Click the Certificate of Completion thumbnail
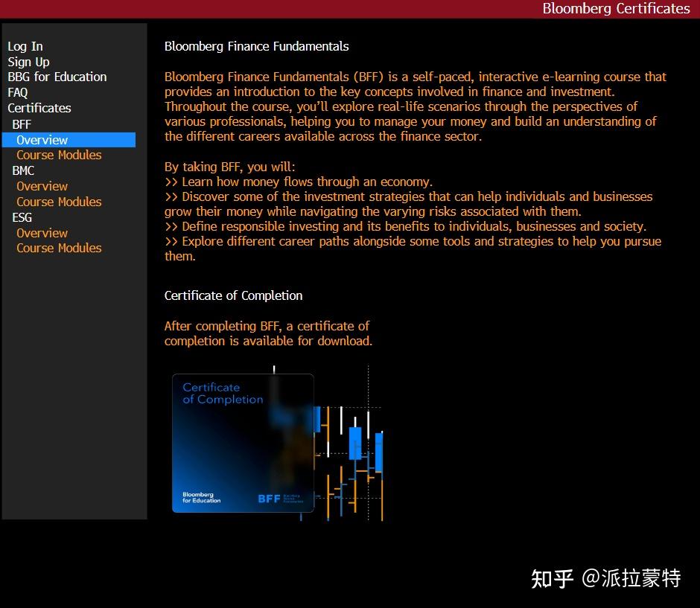This screenshot has height=608, width=700. pyautogui.click(x=242, y=443)
